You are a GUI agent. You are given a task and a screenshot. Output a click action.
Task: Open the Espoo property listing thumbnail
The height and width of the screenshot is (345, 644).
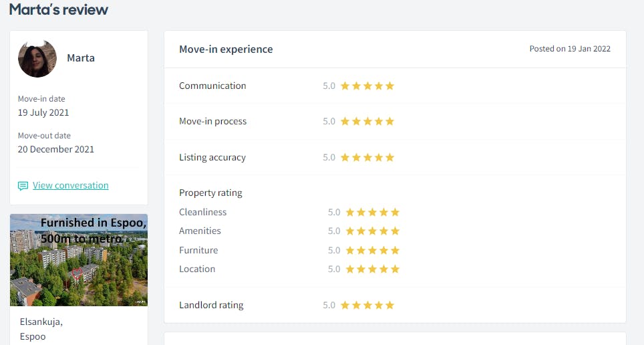pos(79,260)
